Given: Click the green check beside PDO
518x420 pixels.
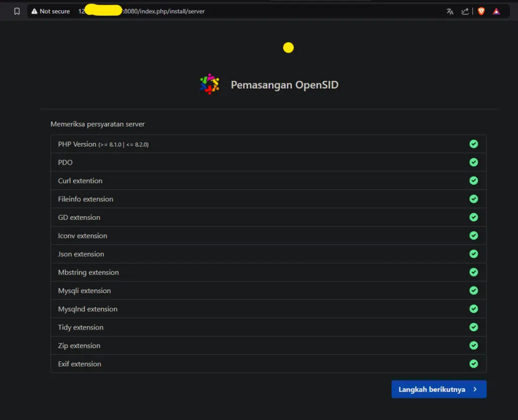Looking at the screenshot, I should click(473, 162).
